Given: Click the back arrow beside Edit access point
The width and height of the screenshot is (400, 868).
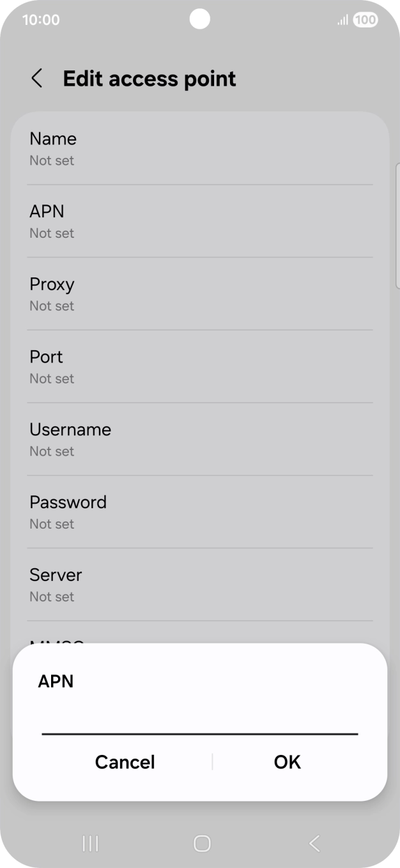Looking at the screenshot, I should click(x=36, y=78).
